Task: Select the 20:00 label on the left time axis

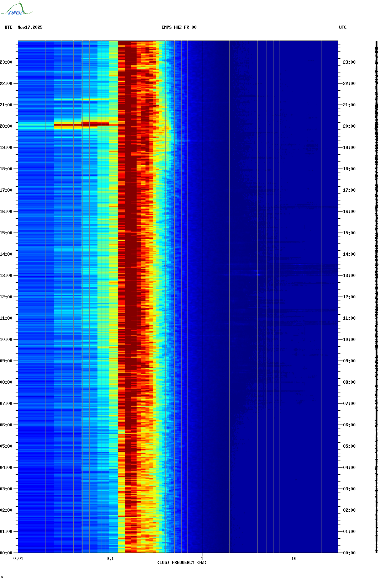Action: (x=6, y=126)
